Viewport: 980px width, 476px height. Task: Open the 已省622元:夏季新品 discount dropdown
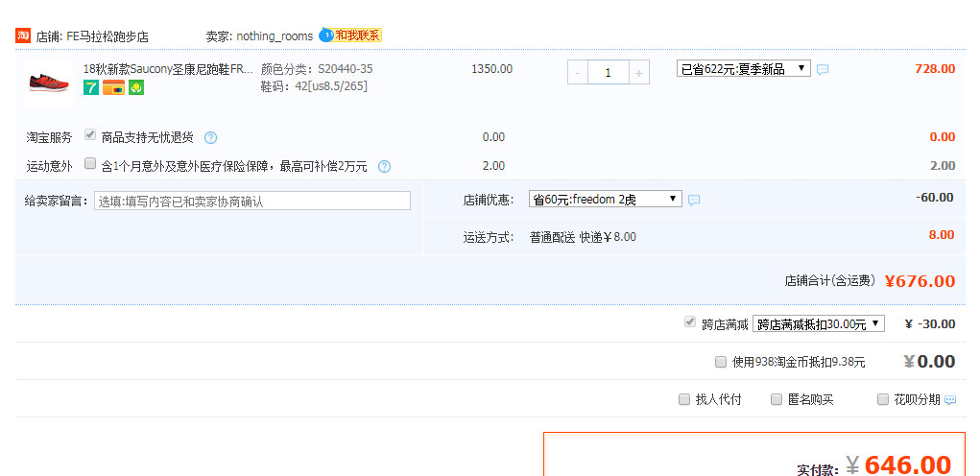(x=743, y=69)
